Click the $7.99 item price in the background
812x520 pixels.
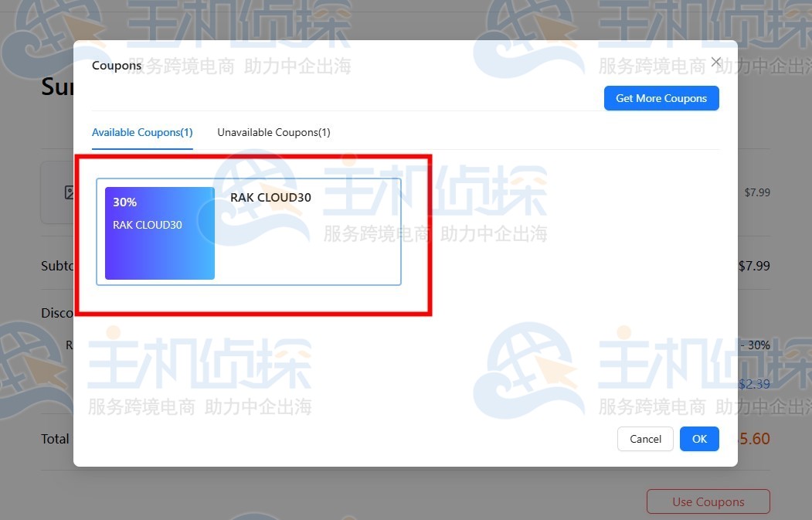pos(757,192)
